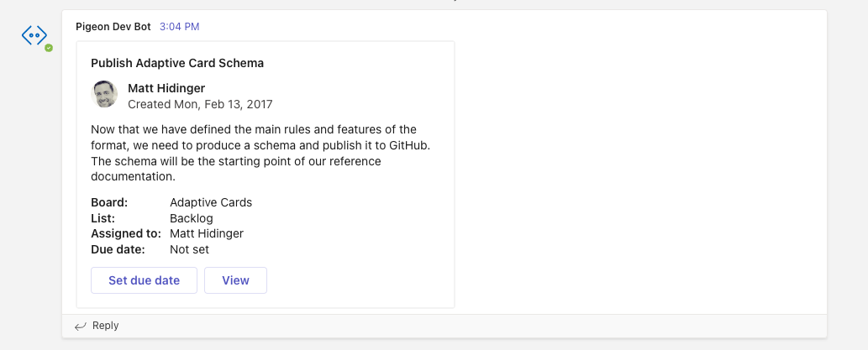The height and width of the screenshot is (350, 868).
Task: Click the Matt Hidinger author name heading
Action: tap(166, 88)
